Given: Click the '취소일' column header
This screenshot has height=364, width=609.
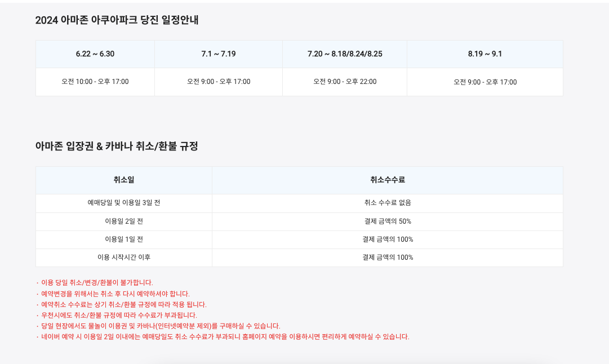Looking at the screenshot, I should click(x=124, y=180).
